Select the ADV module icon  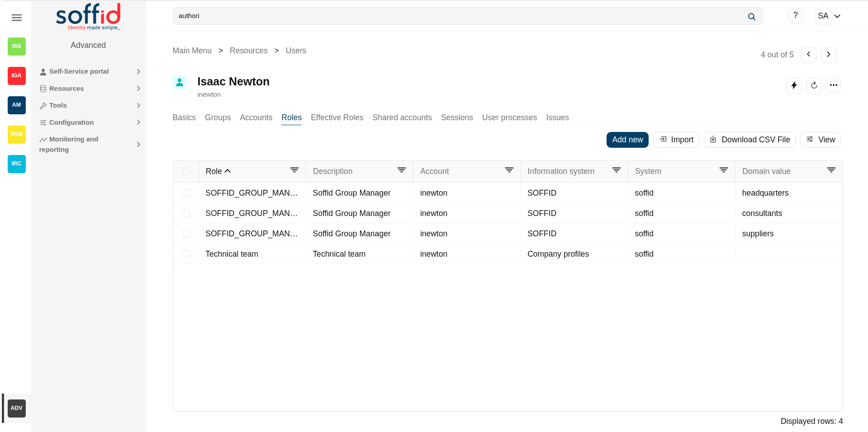click(x=17, y=408)
